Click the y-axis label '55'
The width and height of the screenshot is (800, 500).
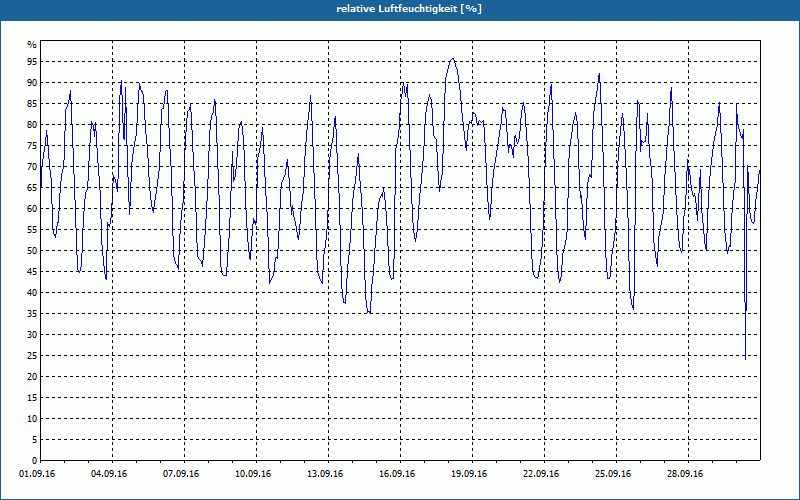(32, 230)
